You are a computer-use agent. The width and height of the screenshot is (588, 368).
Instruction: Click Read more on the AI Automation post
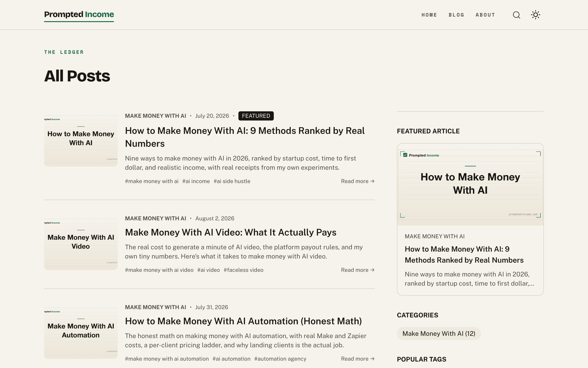358,359
